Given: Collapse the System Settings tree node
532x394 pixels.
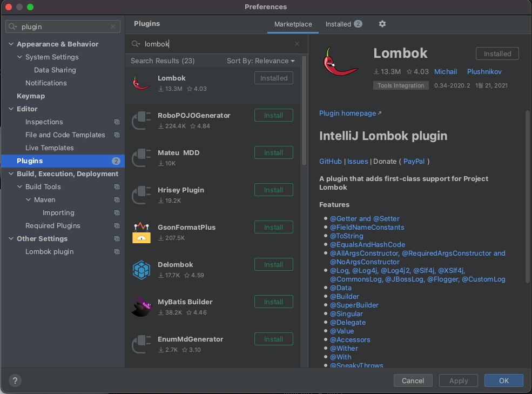Looking at the screenshot, I should [19, 57].
